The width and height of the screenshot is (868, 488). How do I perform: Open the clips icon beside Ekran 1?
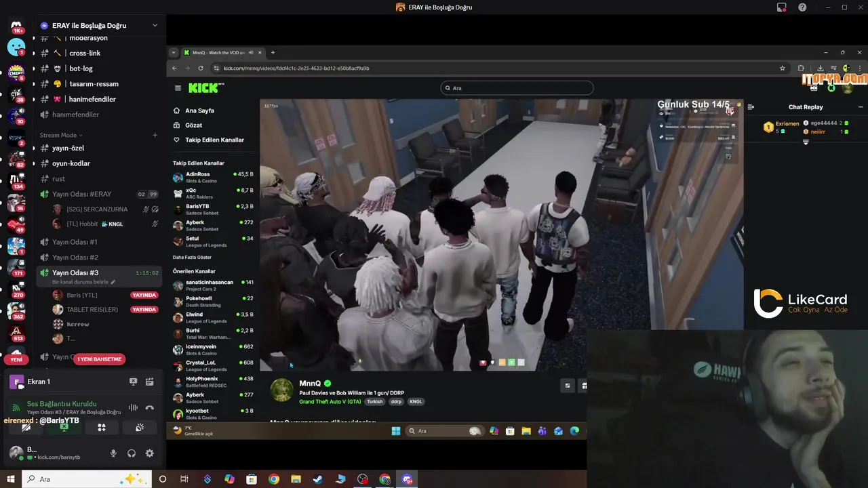pos(149,382)
